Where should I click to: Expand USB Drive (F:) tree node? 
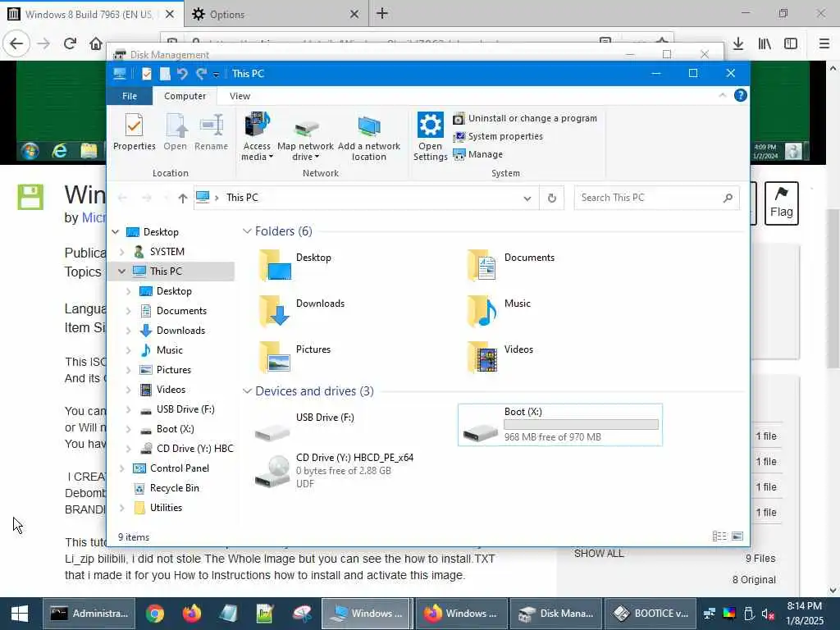tap(128, 409)
